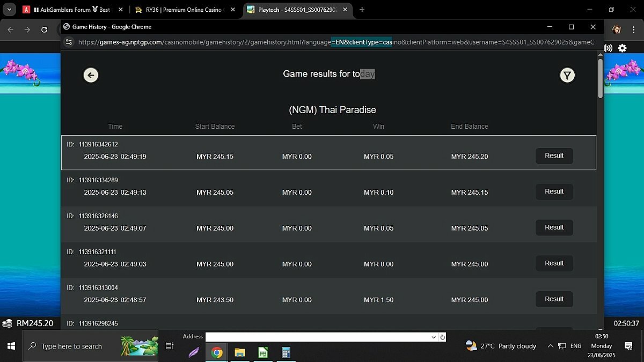Screen dimensions: 644x362
Task: Open the network status tray icon
Action: click(562, 346)
